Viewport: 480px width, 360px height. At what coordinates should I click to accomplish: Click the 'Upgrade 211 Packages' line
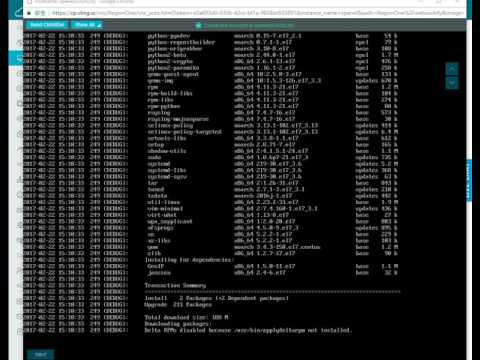178,305
